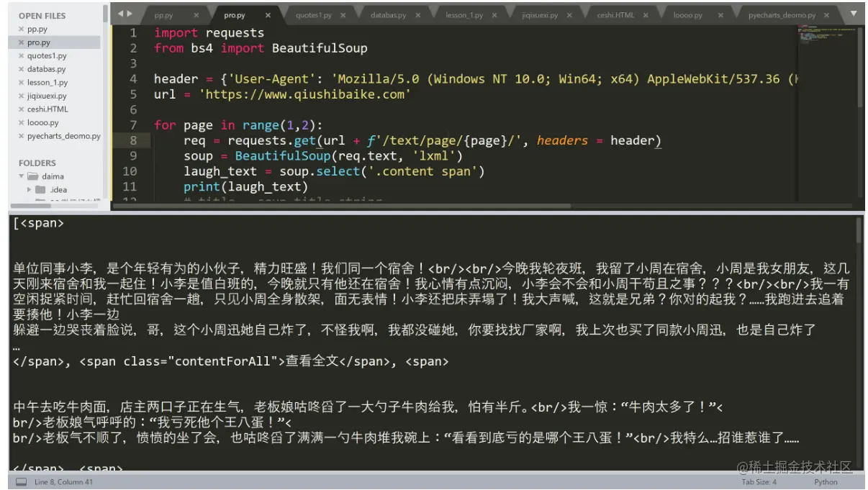Close the quotes1.py tab with its x
The height and width of the screenshot is (490, 868).
click(343, 15)
